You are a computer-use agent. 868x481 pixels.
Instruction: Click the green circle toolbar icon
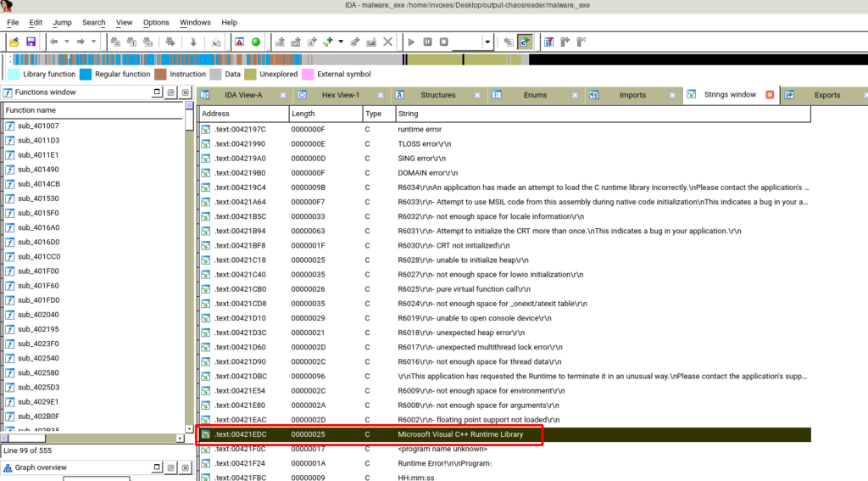click(256, 42)
